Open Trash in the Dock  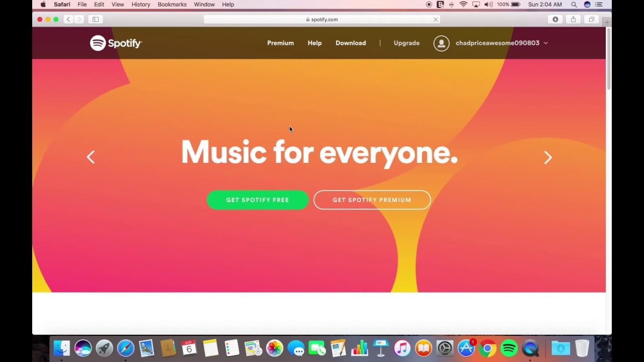[x=582, y=348]
